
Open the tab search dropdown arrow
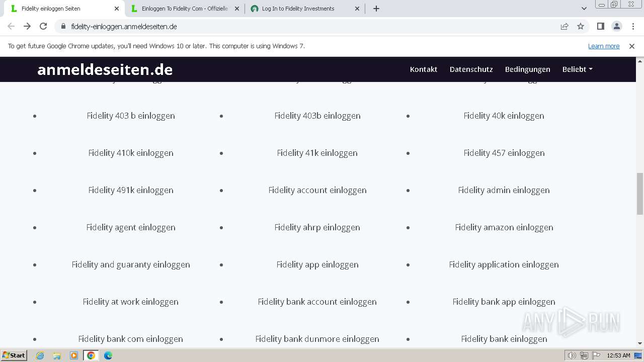click(x=584, y=9)
